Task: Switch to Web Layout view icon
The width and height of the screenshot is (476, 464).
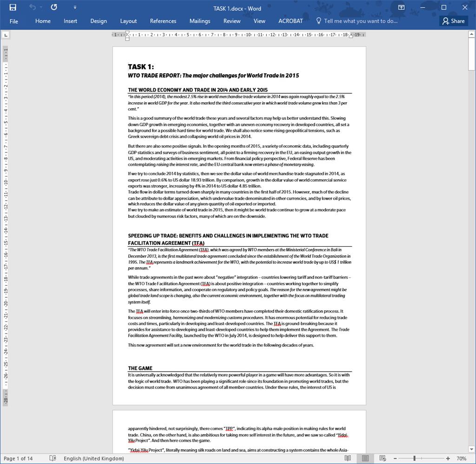Action: [x=383, y=458]
